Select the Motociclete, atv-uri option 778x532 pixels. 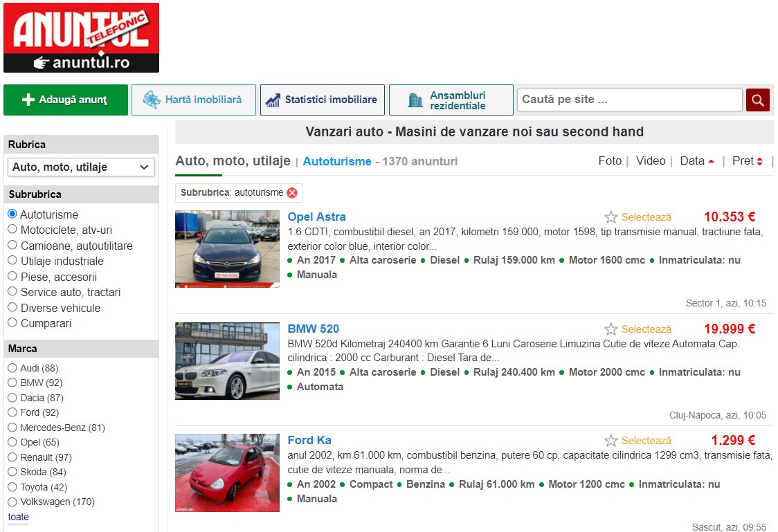pyautogui.click(x=12, y=229)
